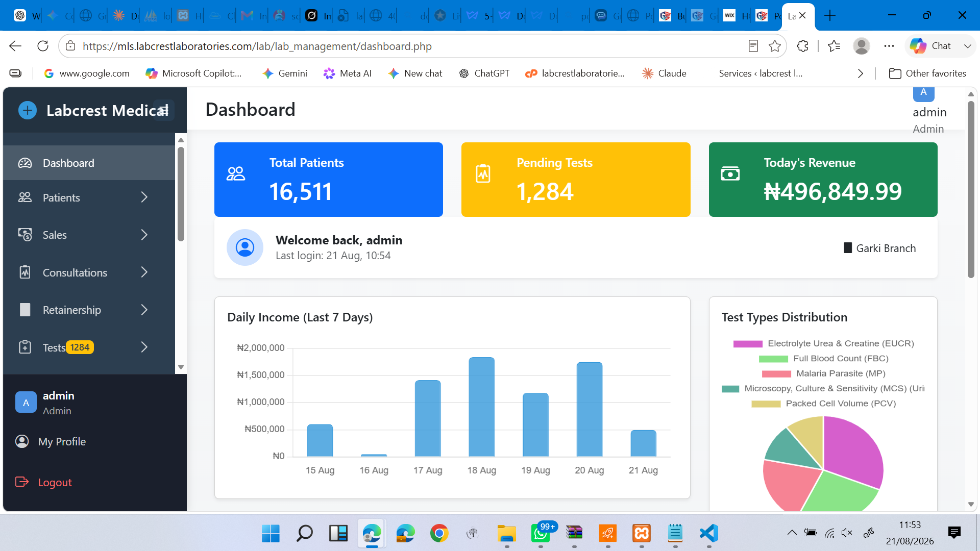Click the Retainership building icon

[25, 310]
